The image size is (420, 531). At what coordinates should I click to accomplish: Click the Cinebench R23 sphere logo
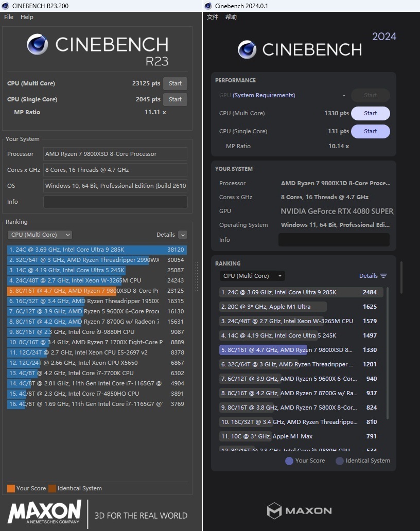click(37, 44)
